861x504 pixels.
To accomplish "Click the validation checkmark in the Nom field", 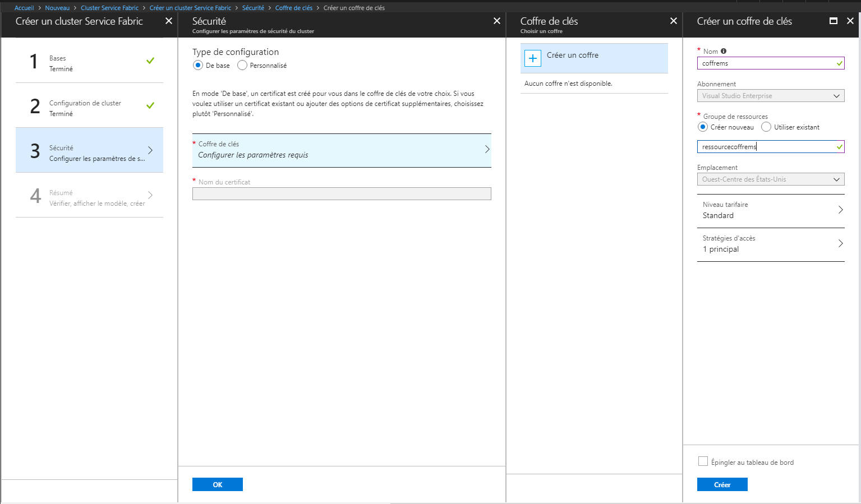I will (x=840, y=63).
